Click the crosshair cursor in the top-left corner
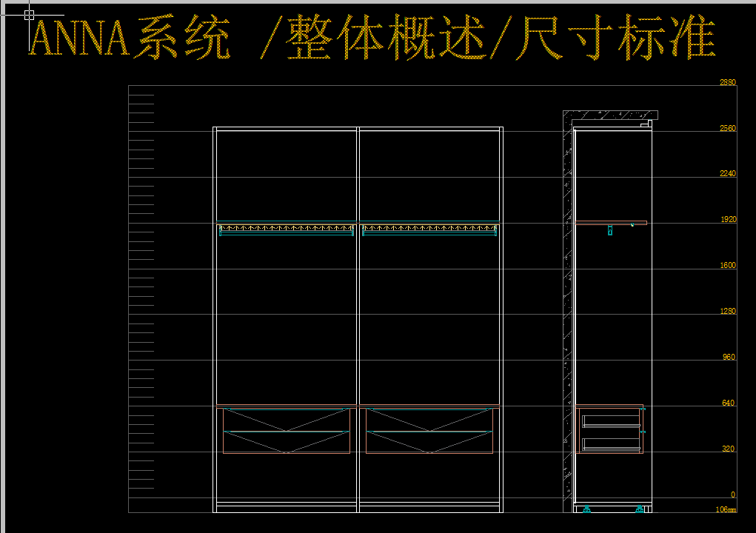 click(x=29, y=14)
